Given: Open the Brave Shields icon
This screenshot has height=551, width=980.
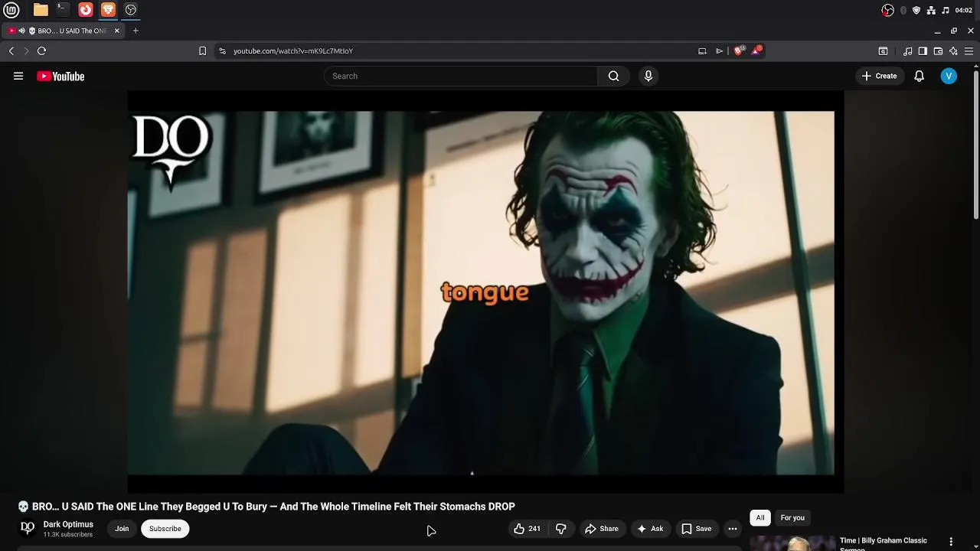Looking at the screenshot, I should tap(739, 51).
